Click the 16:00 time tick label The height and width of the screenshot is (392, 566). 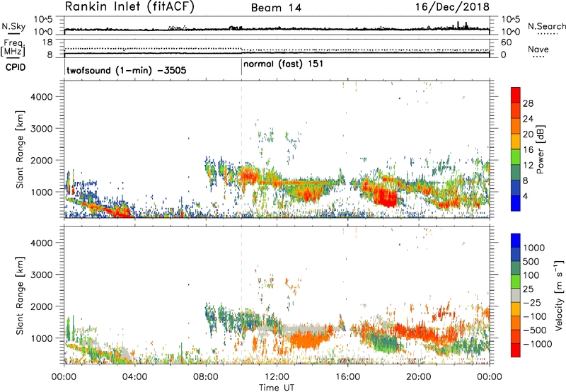click(347, 377)
